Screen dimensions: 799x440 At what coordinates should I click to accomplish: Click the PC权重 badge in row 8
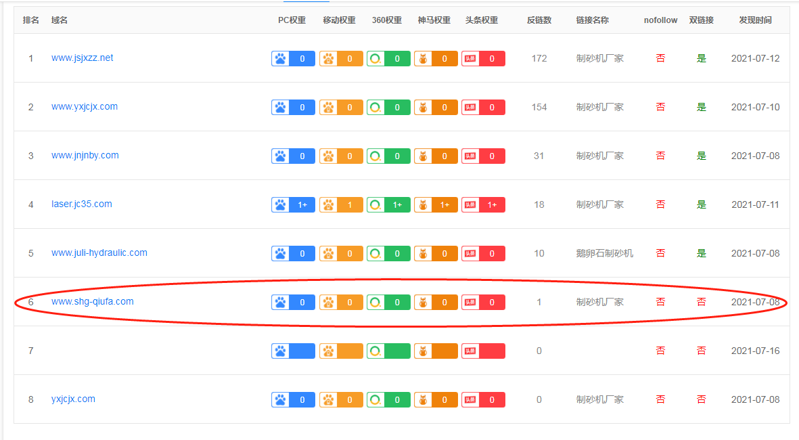(x=293, y=400)
